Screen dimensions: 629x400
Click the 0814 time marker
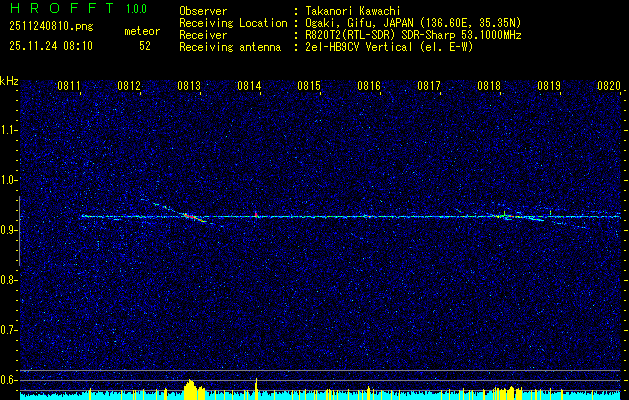pyautogui.click(x=249, y=85)
